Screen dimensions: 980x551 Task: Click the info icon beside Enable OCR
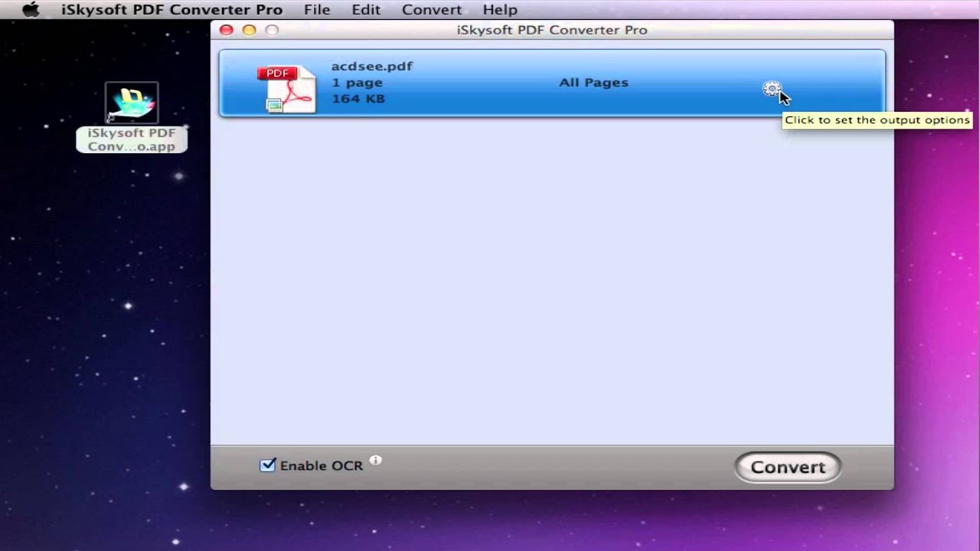375,460
